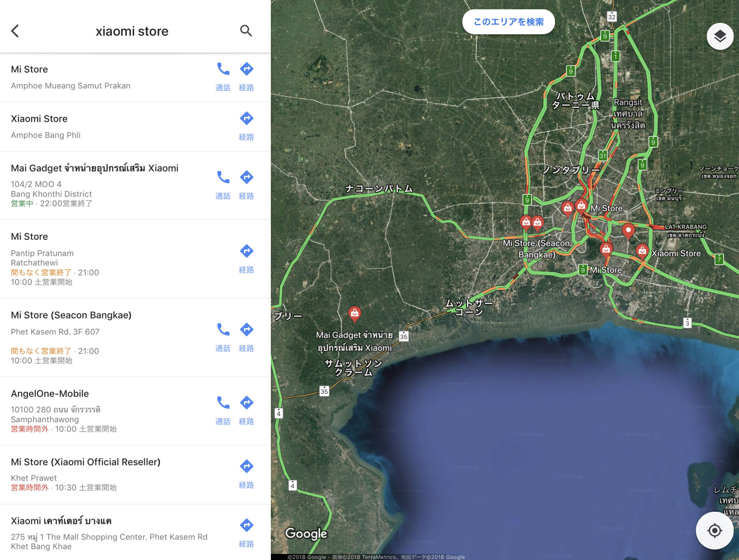The image size is (739, 560).
Task: Get directions to Mi Store Pantip Pratunam
Action: (x=246, y=251)
